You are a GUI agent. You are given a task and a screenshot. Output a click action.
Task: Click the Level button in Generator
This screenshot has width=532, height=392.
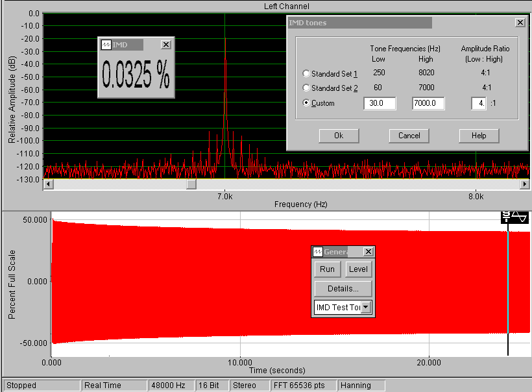[357, 269]
